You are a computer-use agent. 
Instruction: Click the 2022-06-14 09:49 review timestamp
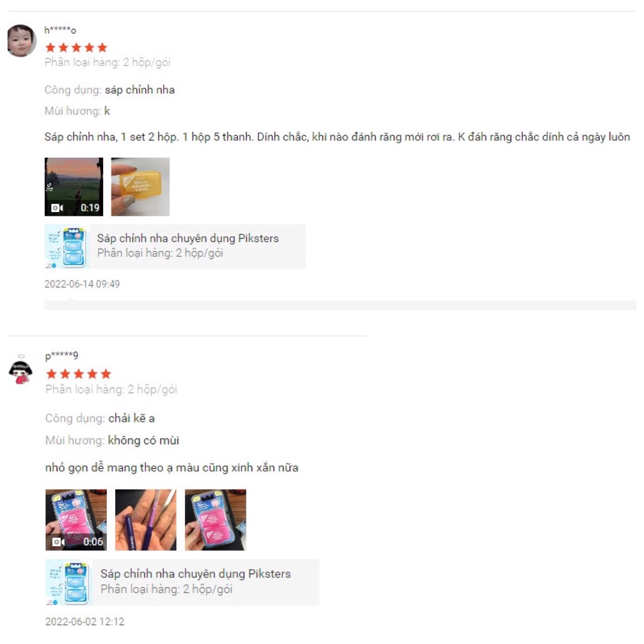pos(82,284)
